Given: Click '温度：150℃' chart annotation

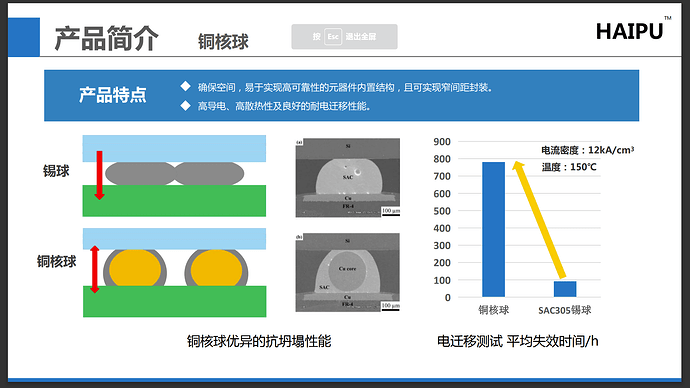Looking at the screenshot, I should coord(569,167).
